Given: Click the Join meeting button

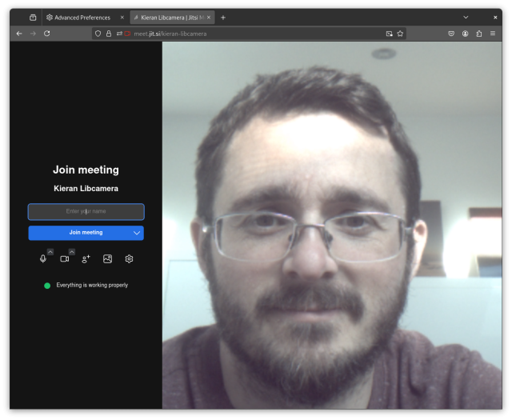Looking at the screenshot, I should 80,233.
